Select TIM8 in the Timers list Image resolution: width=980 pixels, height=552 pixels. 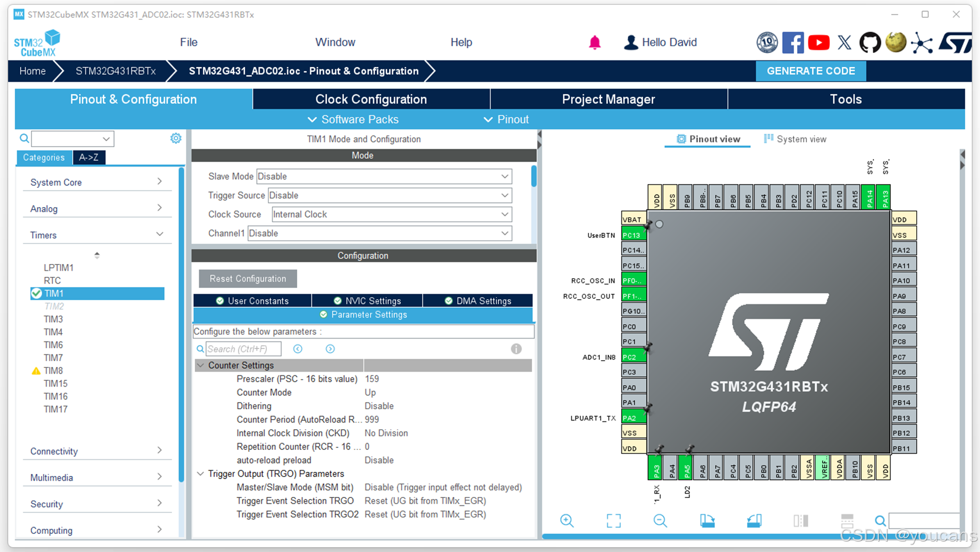pos(53,371)
